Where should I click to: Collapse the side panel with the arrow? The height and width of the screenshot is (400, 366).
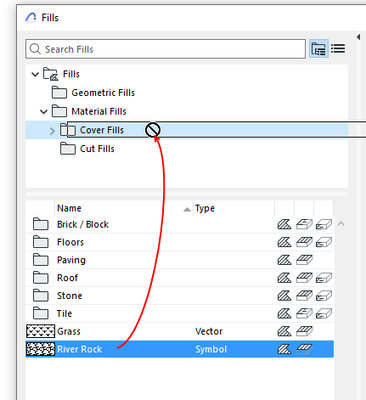point(358,37)
